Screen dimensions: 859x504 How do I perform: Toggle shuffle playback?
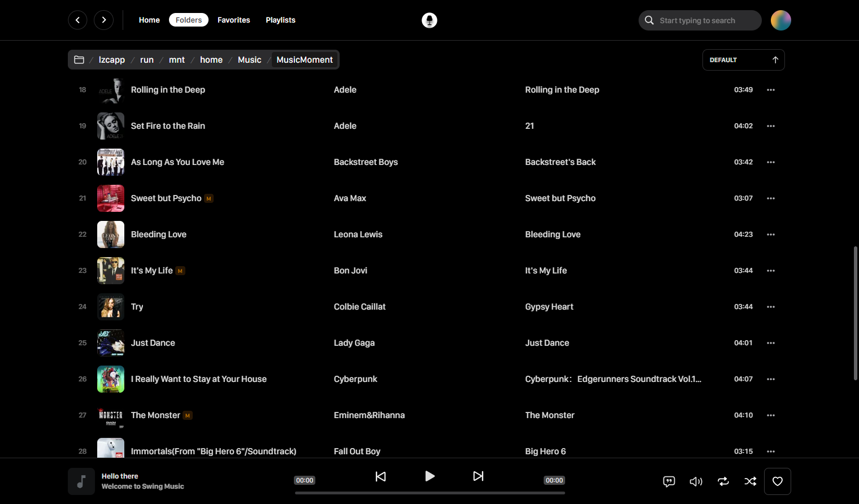coord(750,481)
